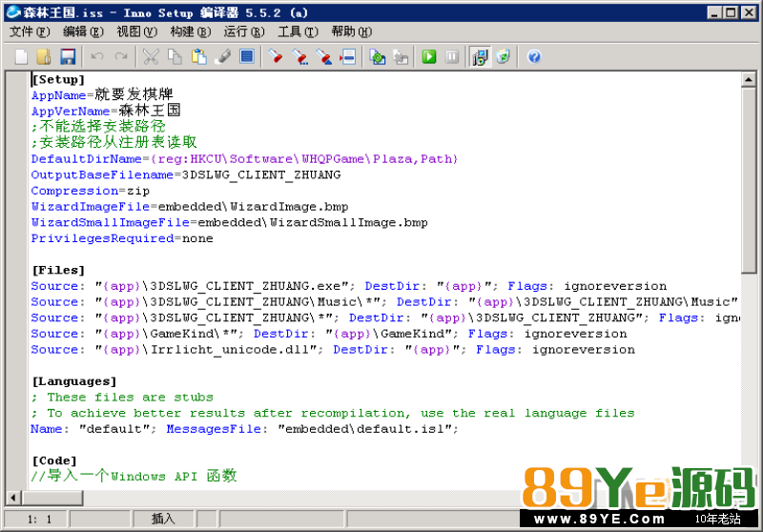Click the [Setup] section header line
The height and width of the screenshot is (532, 763).
click(58, 79)
